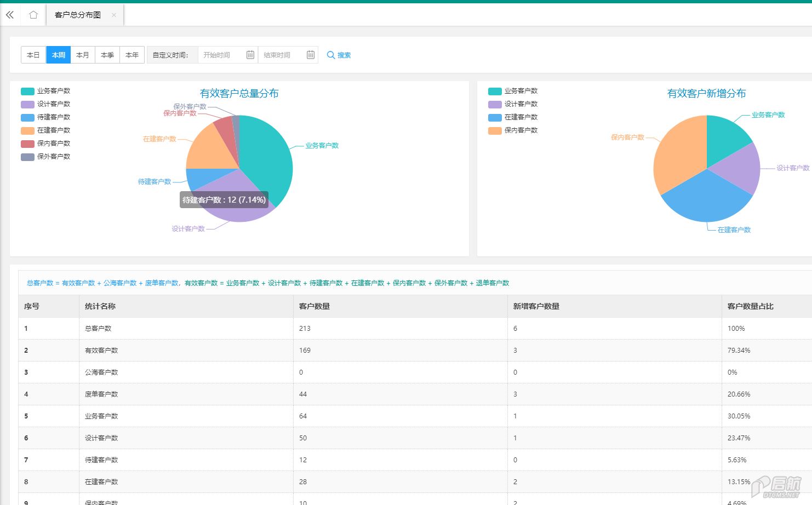
Task: Go to home via house icon
Action: (33, 15)
